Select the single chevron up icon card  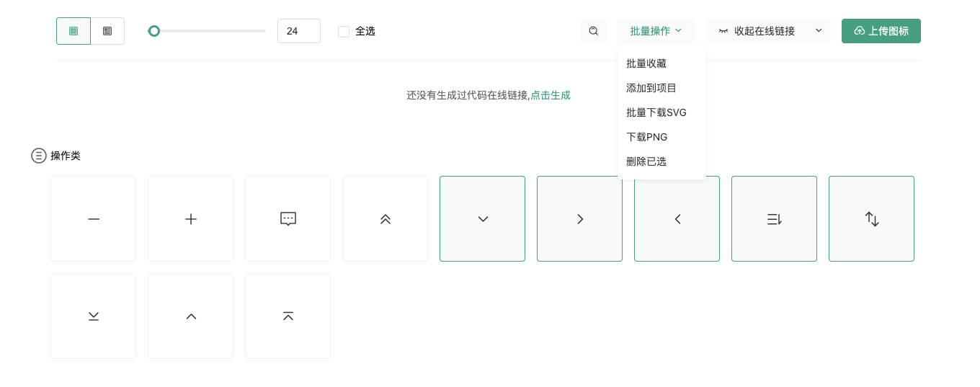click(190, 316)
